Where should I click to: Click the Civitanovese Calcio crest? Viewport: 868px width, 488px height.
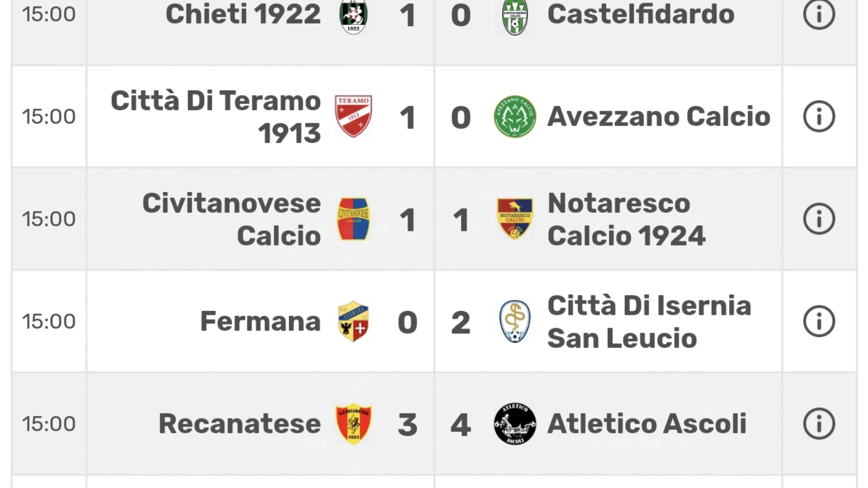pos(354,219)
